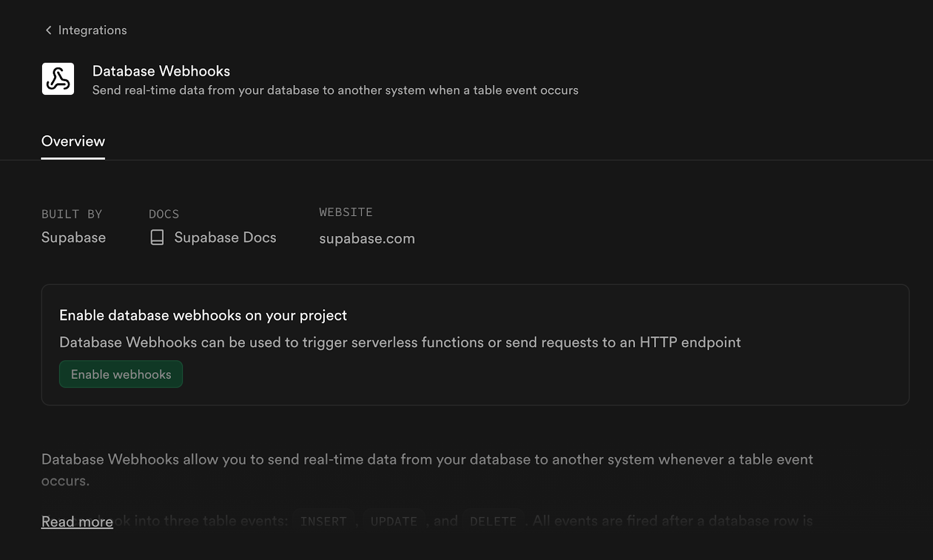
Task: Click the UPDATE event code label
Action: point(394,521)
